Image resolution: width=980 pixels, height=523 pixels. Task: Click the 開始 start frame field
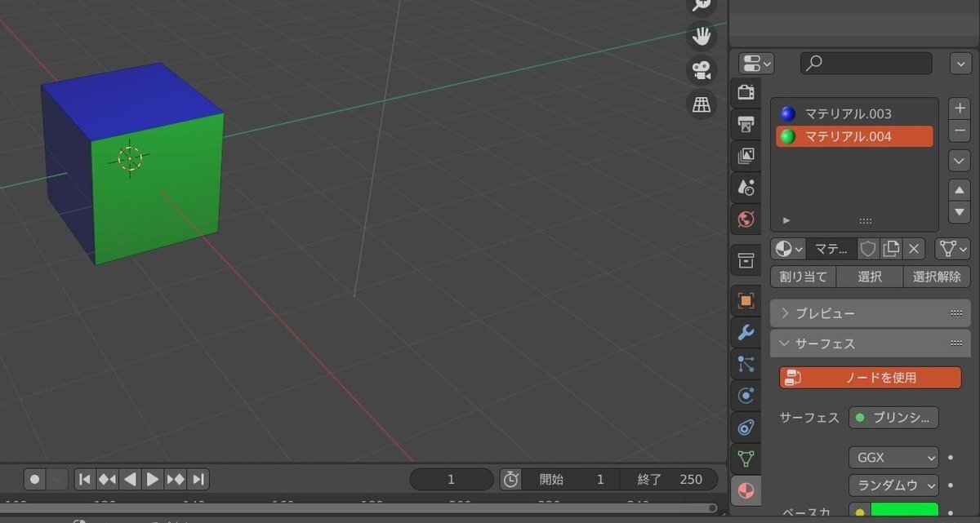(570, 479)
